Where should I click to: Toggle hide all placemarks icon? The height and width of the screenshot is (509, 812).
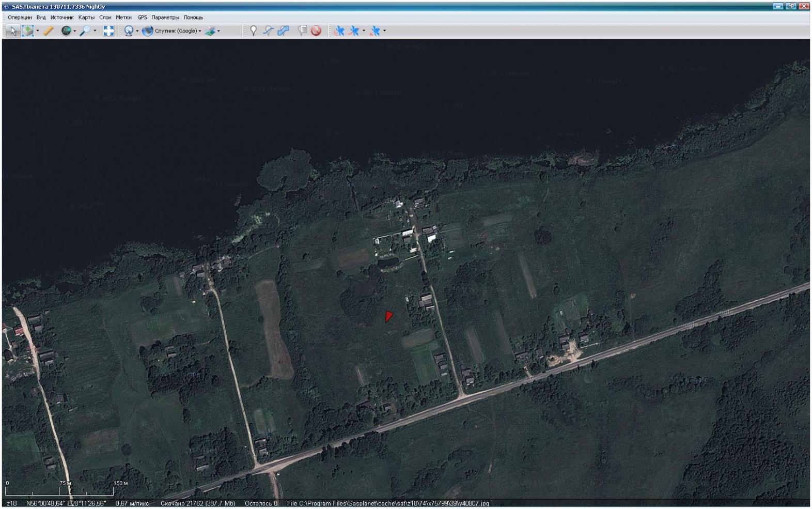tap(316, 31)
